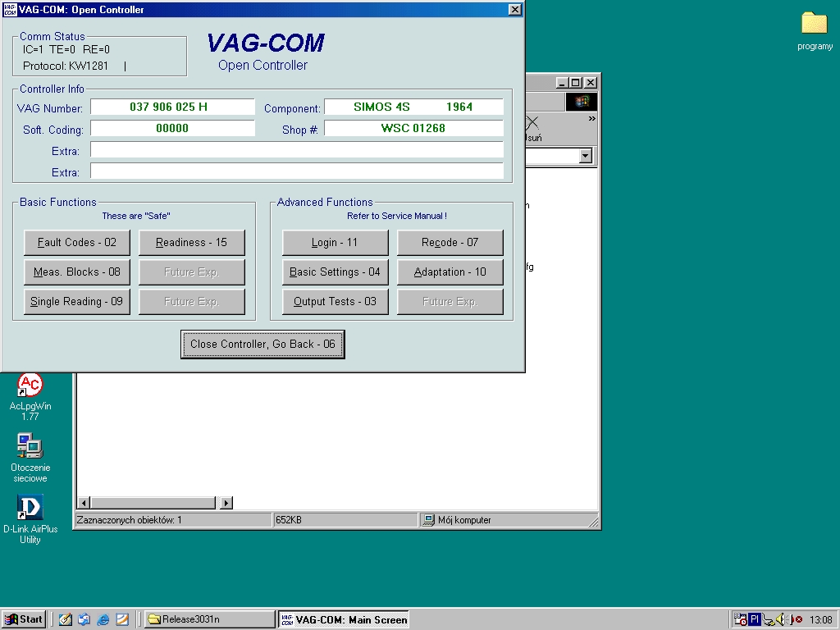840x630 pixels.
Task: Click the Login - 11 button
Action: (x=335, y=243)
